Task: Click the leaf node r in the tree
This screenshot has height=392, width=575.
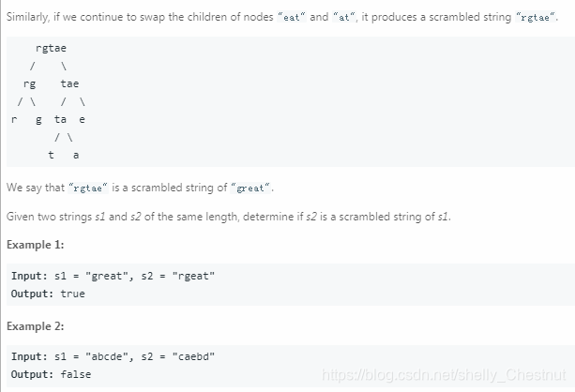Action: pos(14,119)
